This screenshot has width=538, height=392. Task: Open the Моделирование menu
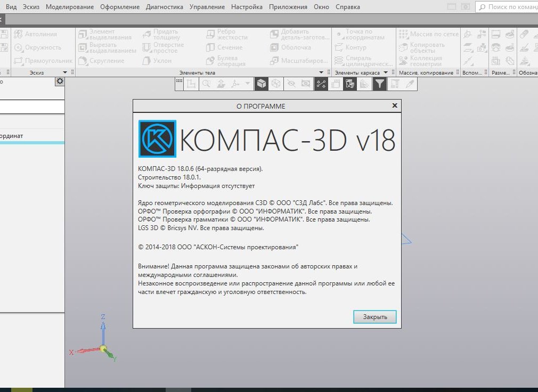70,7
